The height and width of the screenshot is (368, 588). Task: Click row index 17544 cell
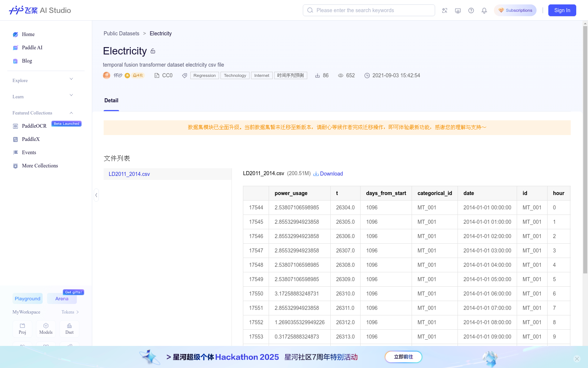256,208
